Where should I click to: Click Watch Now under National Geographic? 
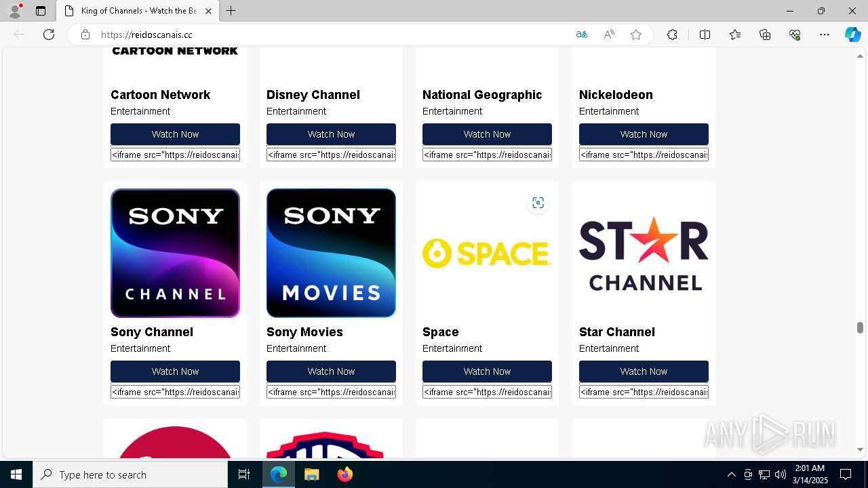point(487,134)
